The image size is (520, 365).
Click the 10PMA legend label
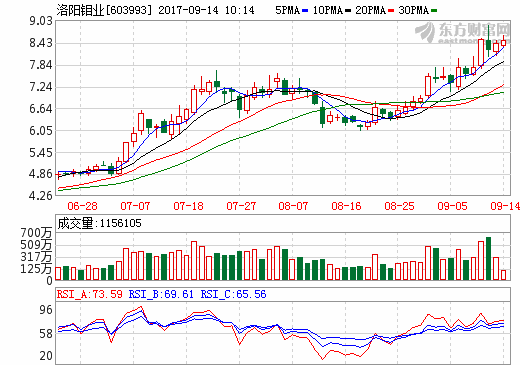click(x=328, y=10)
